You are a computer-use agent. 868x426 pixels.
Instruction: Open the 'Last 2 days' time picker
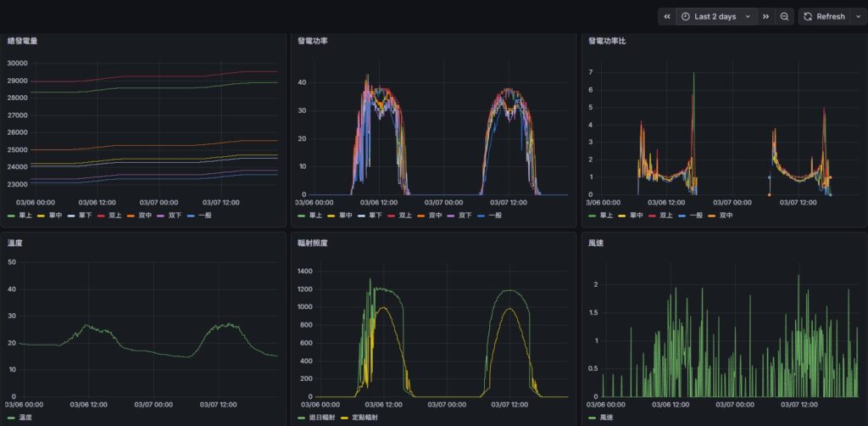(716, 16)
